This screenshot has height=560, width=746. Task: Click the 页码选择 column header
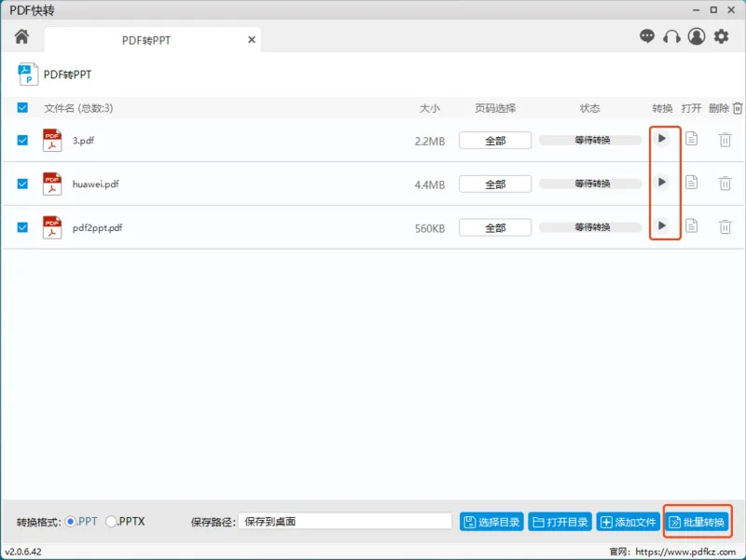coord(495,108)
